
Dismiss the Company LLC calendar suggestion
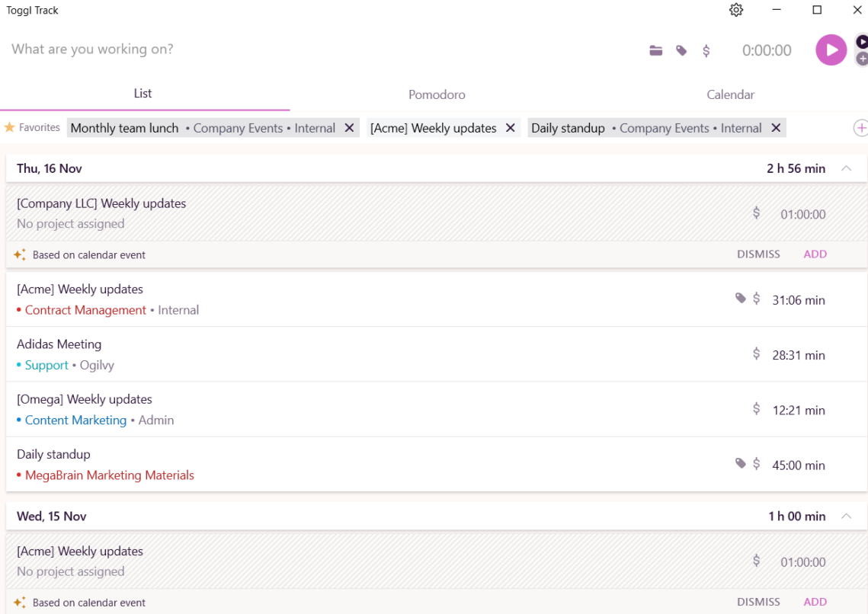(x=758, y=254)
